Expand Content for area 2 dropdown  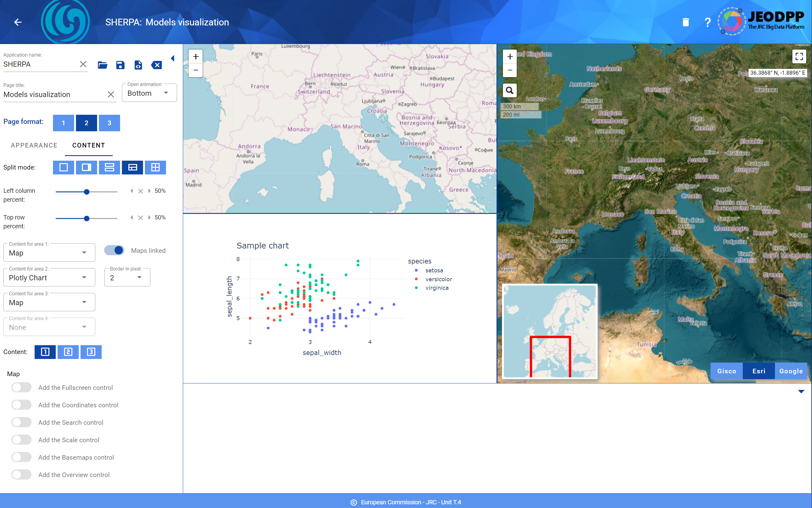pyautogui.click(x=49, y=278)
